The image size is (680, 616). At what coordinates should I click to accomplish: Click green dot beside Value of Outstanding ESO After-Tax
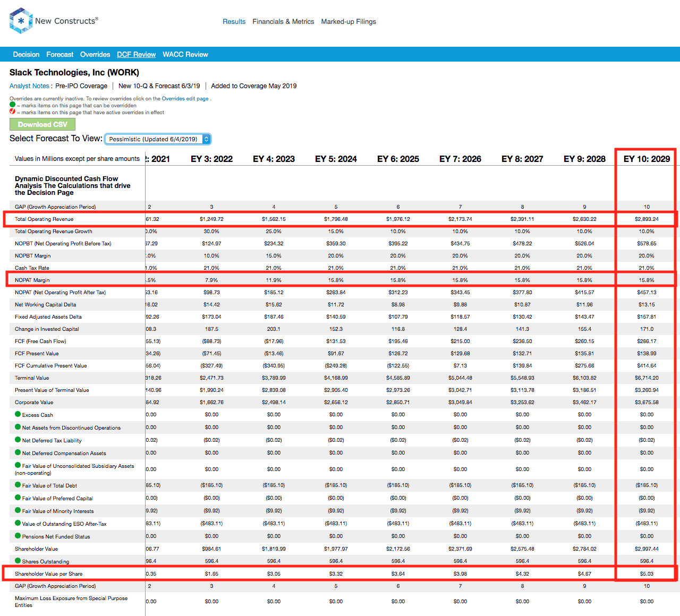[x=18, y=523]
